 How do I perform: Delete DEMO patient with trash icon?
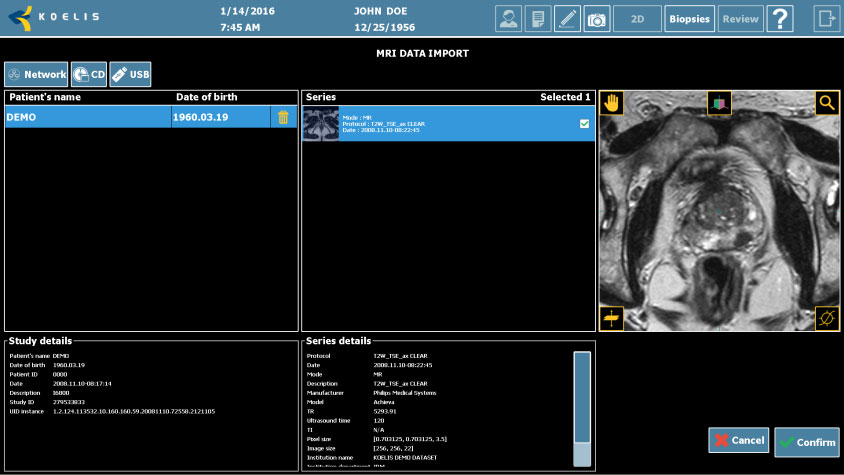(x=283, y=117)
